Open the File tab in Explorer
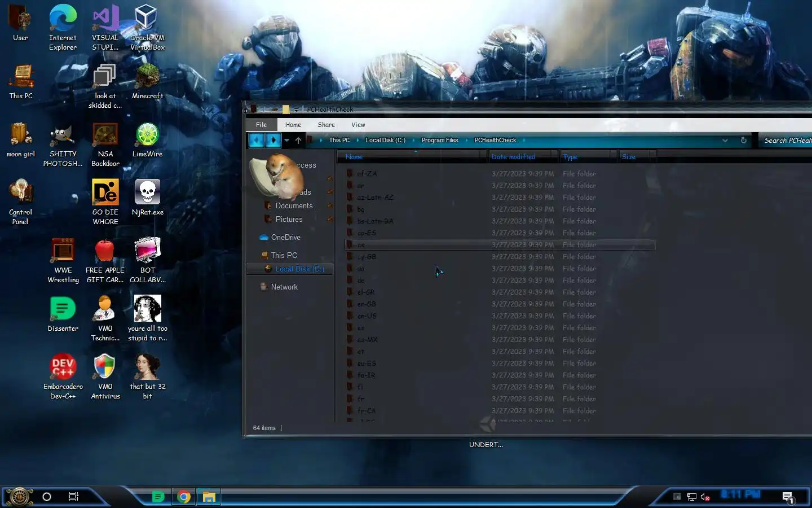The height and width of the screenshot is (508, 812). point(261,125)
